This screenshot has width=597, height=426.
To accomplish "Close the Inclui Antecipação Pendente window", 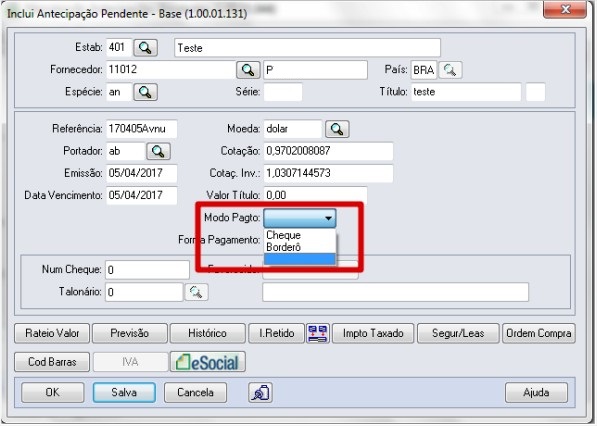I will (565, 9).
